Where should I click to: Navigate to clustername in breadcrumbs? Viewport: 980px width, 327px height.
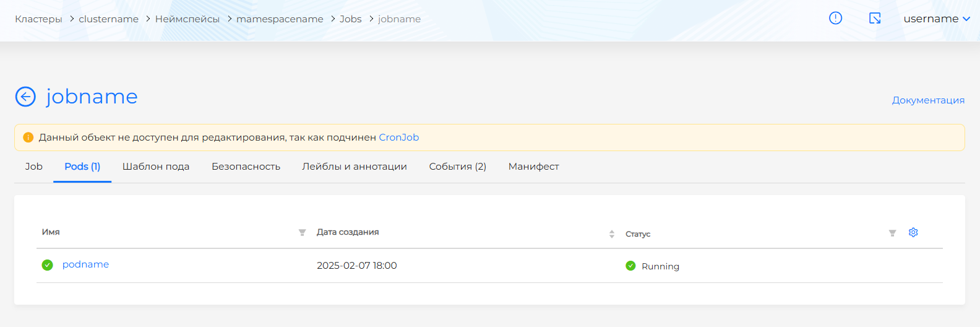[108, 19]
